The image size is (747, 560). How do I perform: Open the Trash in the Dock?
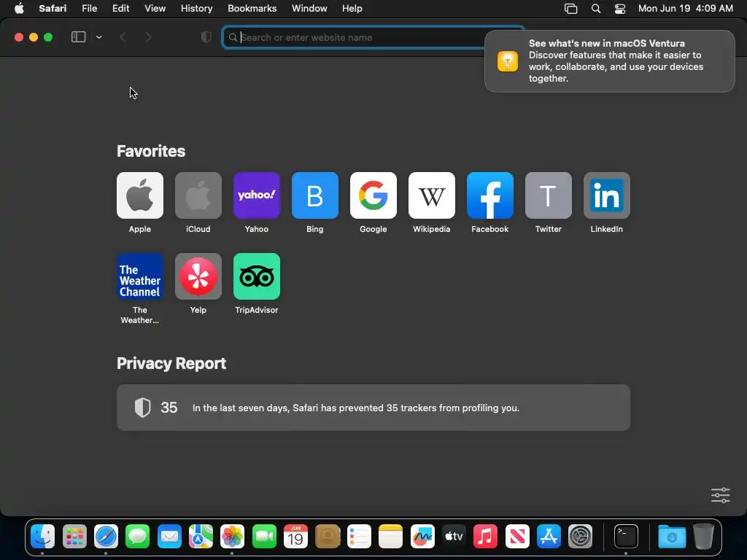coord(703,537)
